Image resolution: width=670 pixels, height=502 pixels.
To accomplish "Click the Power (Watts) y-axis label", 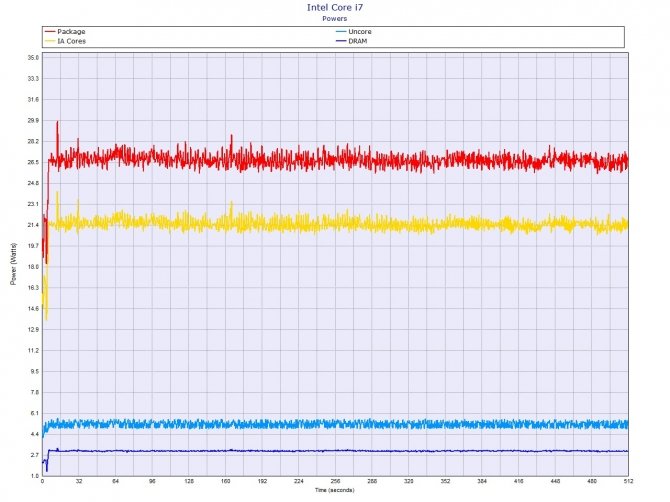I will (13, 265).
